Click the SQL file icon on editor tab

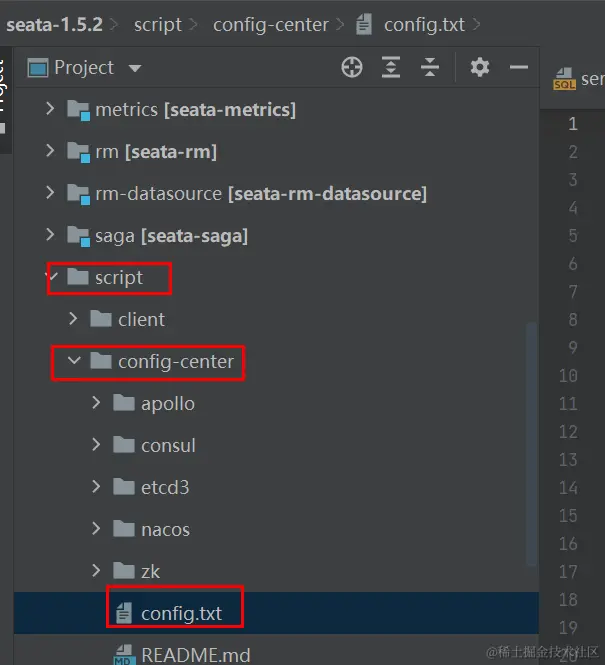pos(564,79)
